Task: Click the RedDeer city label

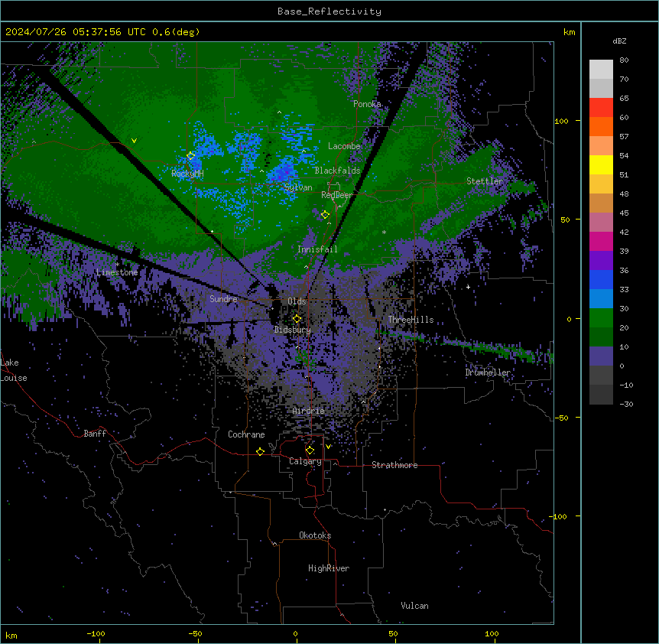Action: point(336,195)
